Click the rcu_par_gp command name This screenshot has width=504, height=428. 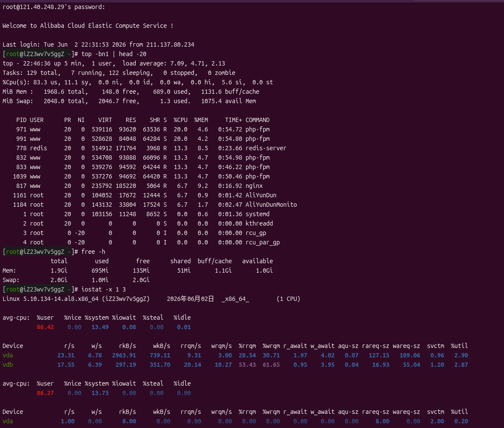[x=263, y=242]
